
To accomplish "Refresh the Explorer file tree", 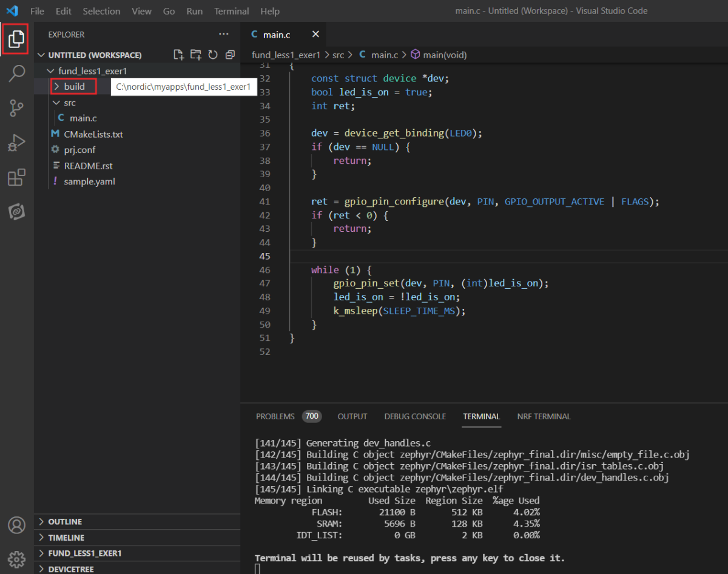I will pyautogui.click(x=213, y=54).
